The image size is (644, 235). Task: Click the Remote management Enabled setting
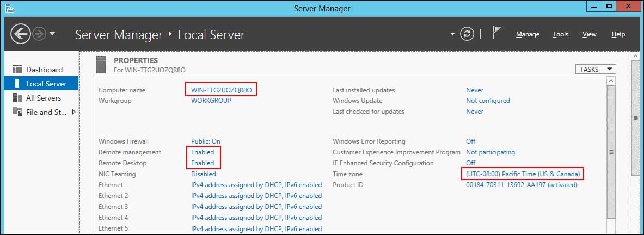tap(203, 152)
